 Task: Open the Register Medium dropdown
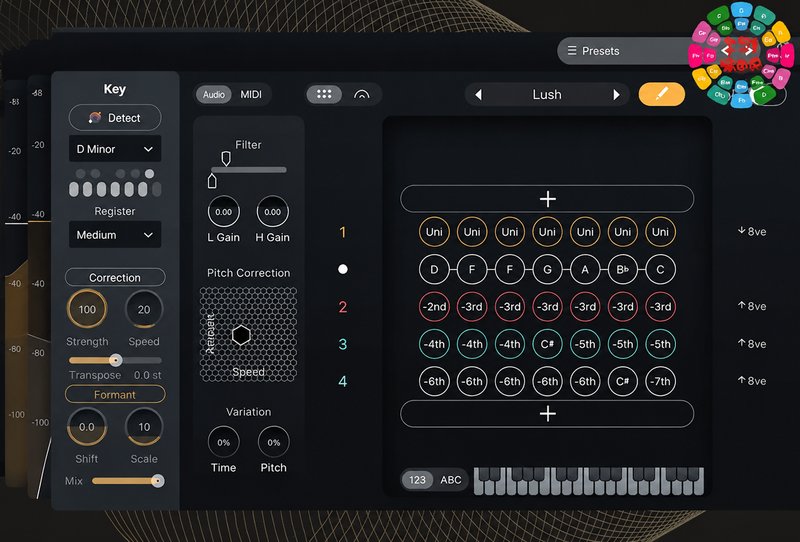point(115,235)
